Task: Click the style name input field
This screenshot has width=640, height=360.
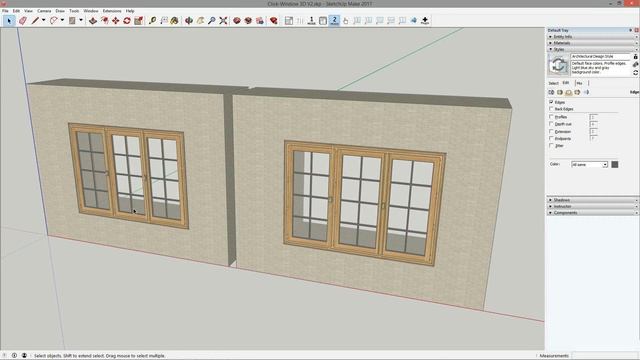Action: (600, 56)
